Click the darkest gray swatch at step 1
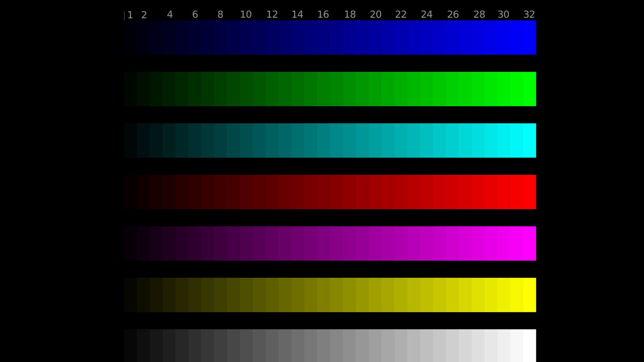 pos(130,345)
